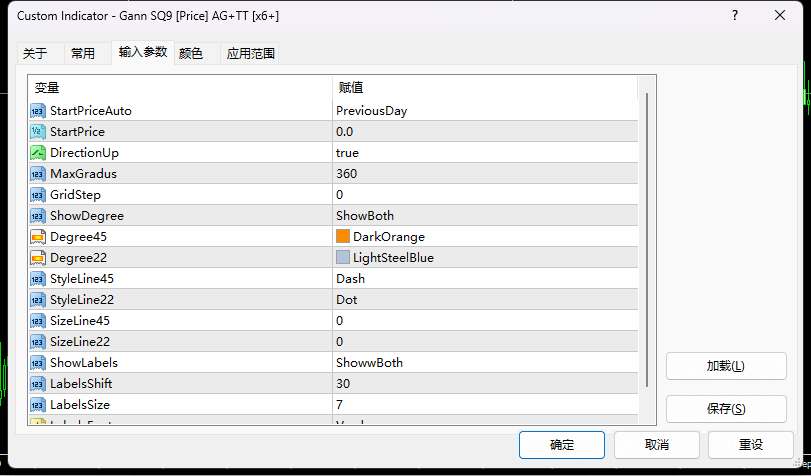Click the color-type icon beside Degree22

[x=38, y=258]
